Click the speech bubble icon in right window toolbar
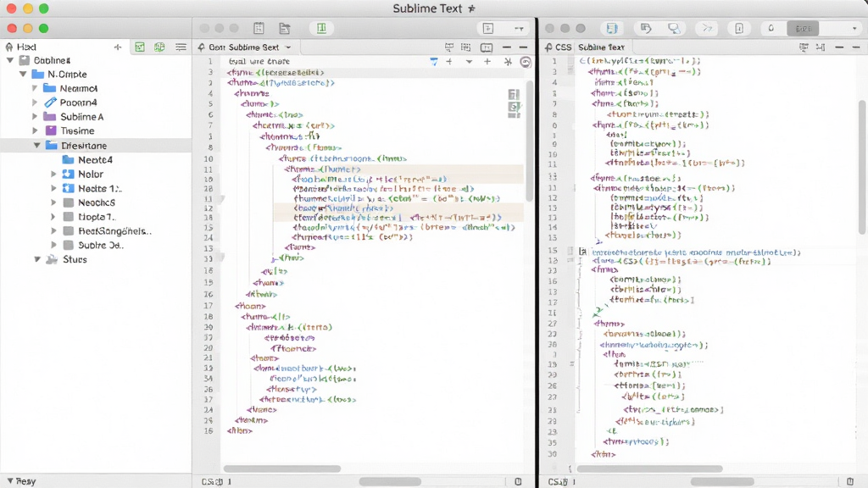 (x=674, y=28)
